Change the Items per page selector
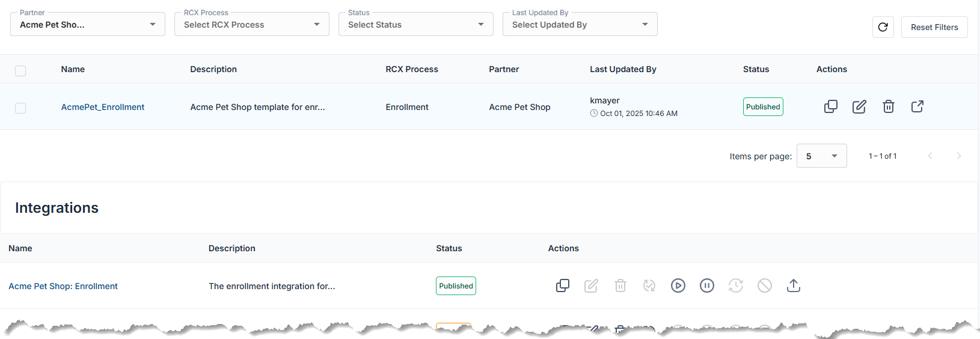Viewport: 980px width, 339px height. tap(821, 156)
